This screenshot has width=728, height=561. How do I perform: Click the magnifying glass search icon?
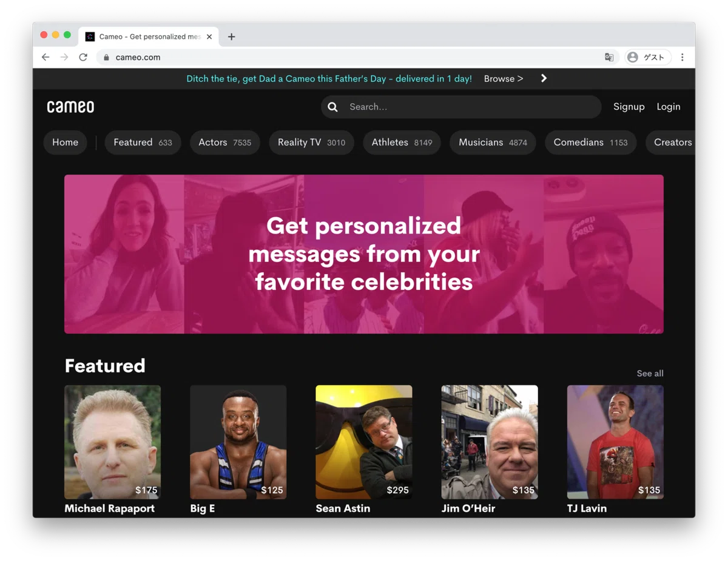click(332, 107)
